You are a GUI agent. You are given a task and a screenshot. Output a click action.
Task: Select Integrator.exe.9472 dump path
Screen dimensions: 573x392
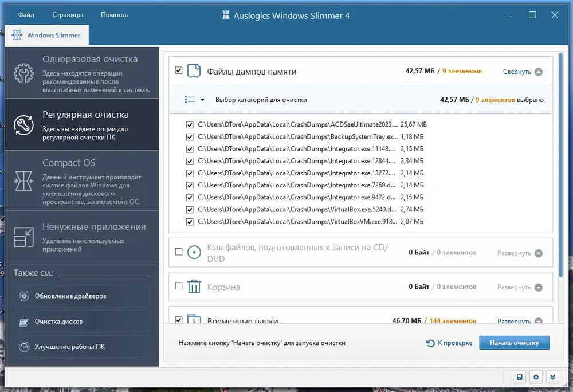tap(296, 197)
